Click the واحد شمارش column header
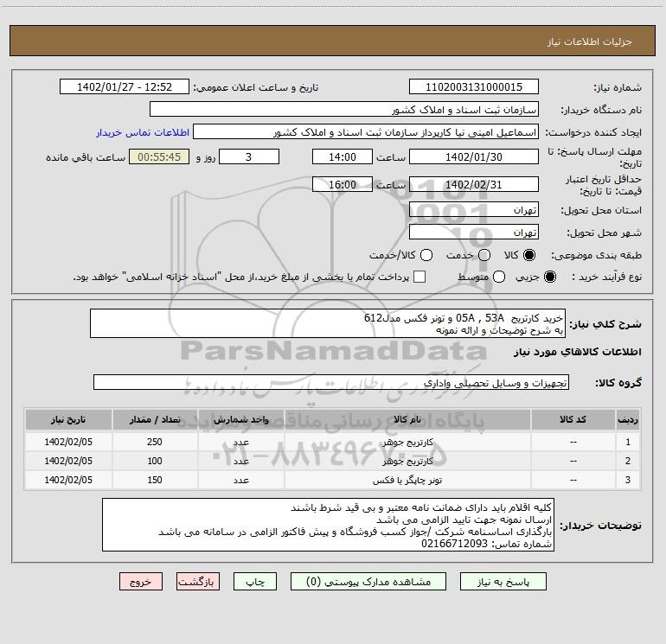The height and width of the screenshot is (644, 666). pyautogui.click(x=240, y=420)
